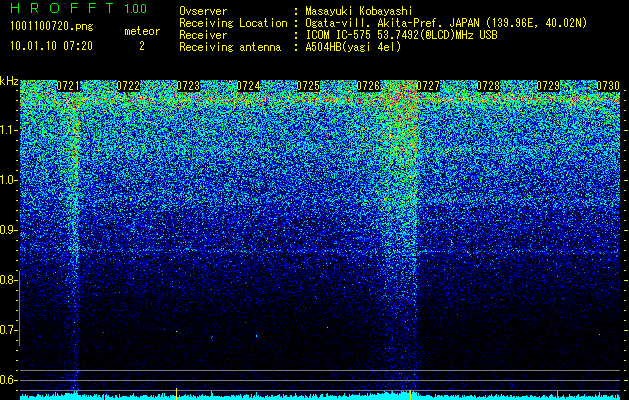Click the kHz axis unit label
Screen dimensions: 629x400
9,81
